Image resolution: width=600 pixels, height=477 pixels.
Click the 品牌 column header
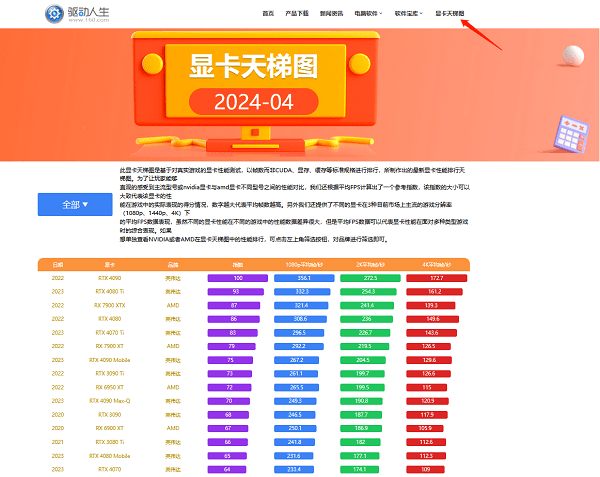point(173,265)
